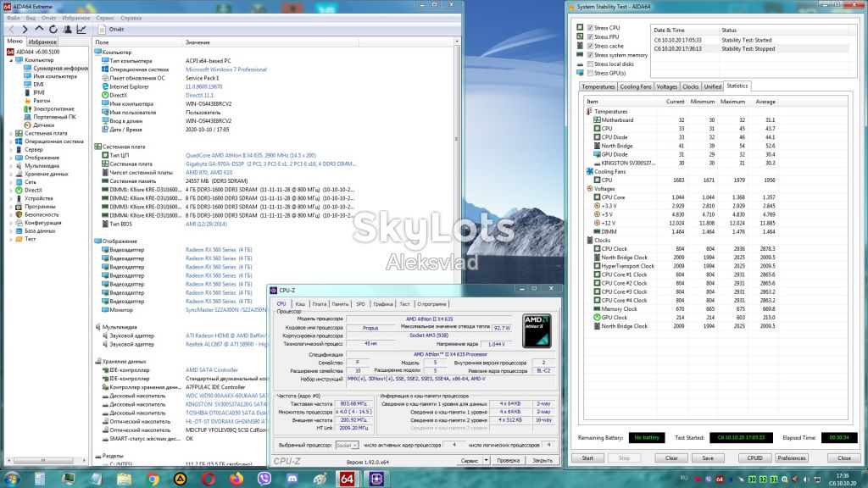Switch to Voltages tab in Stability Test
This screenshot has width=868, height=488.
666,86
